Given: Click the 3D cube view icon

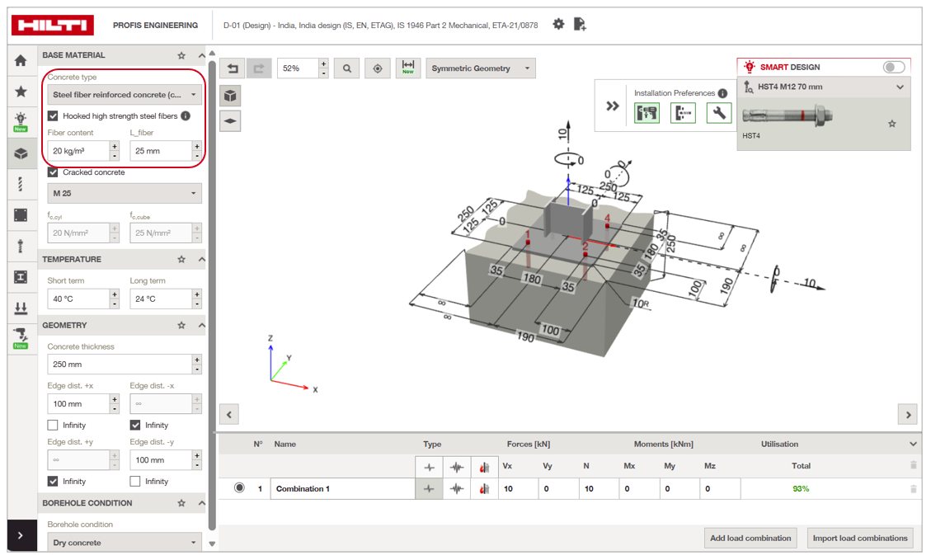Looking at the screenshot, I should (230, 96).
